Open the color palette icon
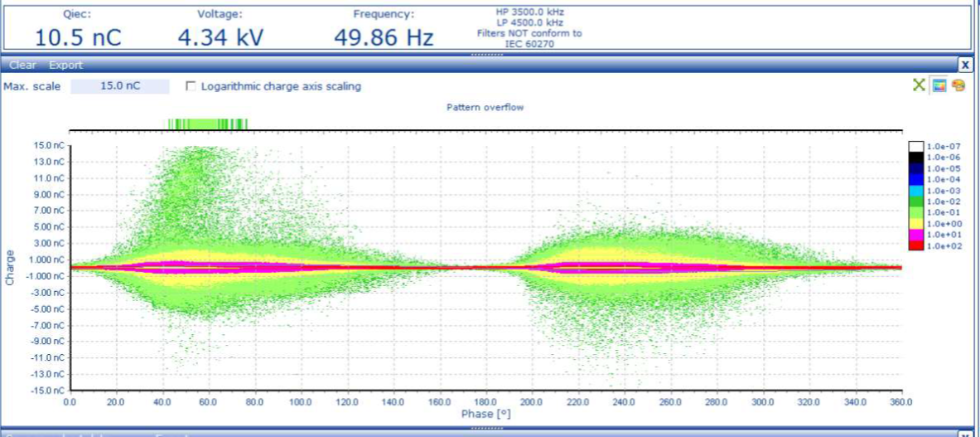Image resolution: width=980 pixels, height=437 pixels. (958, 85)
